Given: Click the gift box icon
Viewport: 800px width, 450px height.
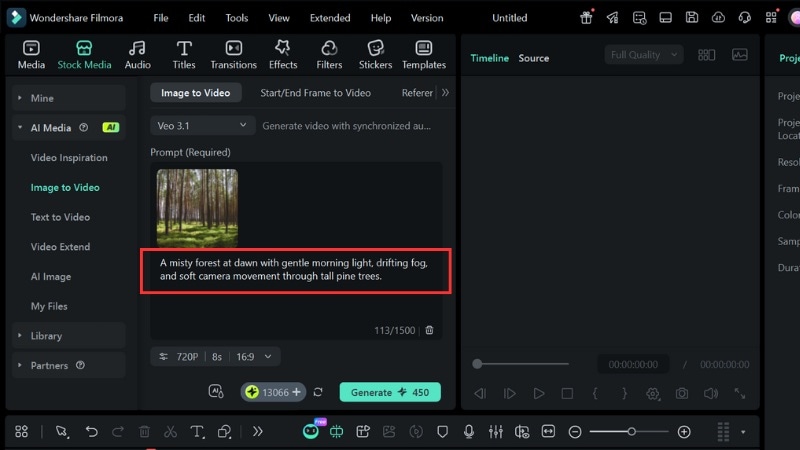Looking at the screenshot, I should (586, 18).
